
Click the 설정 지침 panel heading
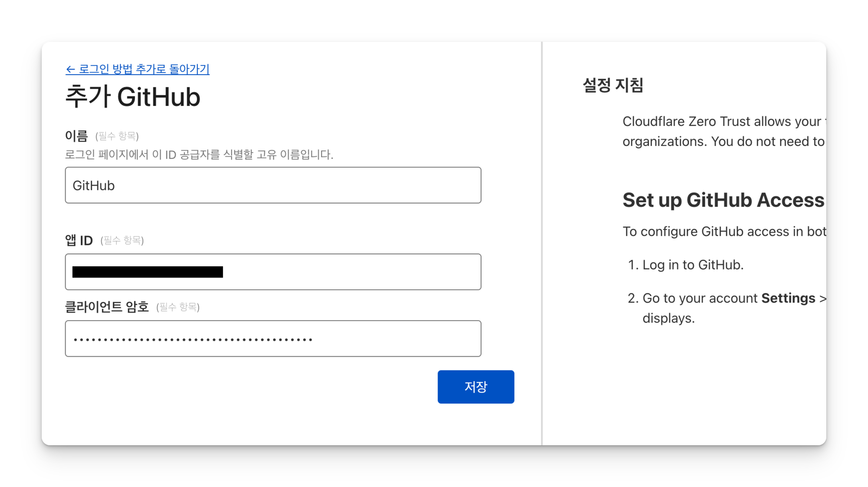pos(613,85)
